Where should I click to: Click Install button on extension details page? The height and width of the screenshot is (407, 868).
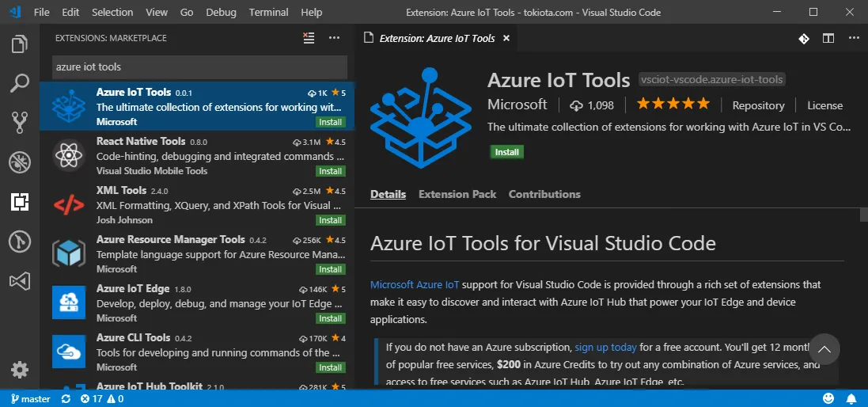point(506,152)
